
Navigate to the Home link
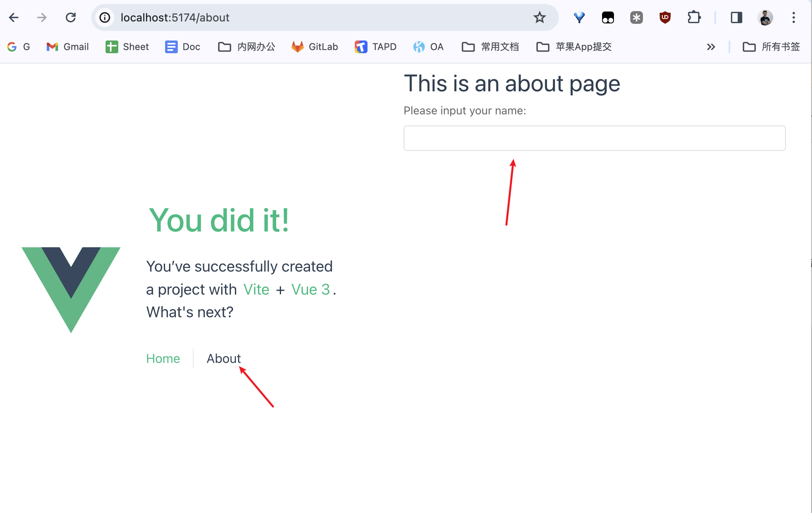163,359
